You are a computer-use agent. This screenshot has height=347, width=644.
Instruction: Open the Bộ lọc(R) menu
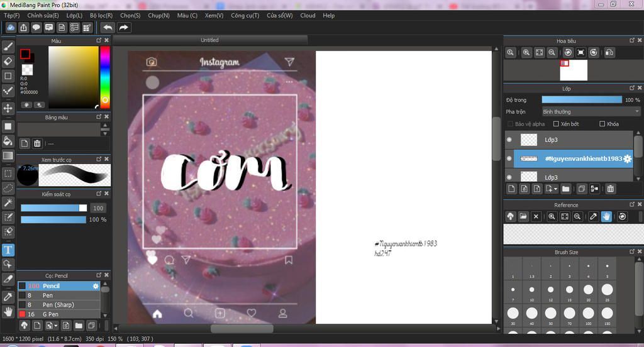(101, 15)
